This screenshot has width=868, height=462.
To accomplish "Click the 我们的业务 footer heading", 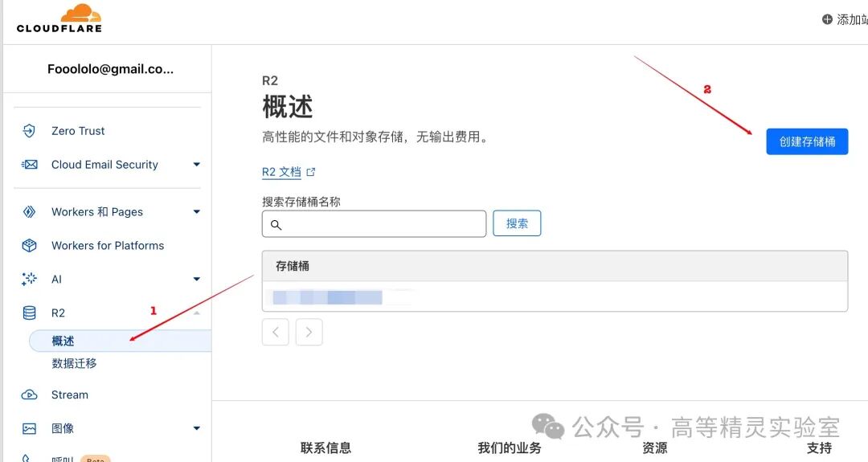I will tap(510, 448).
